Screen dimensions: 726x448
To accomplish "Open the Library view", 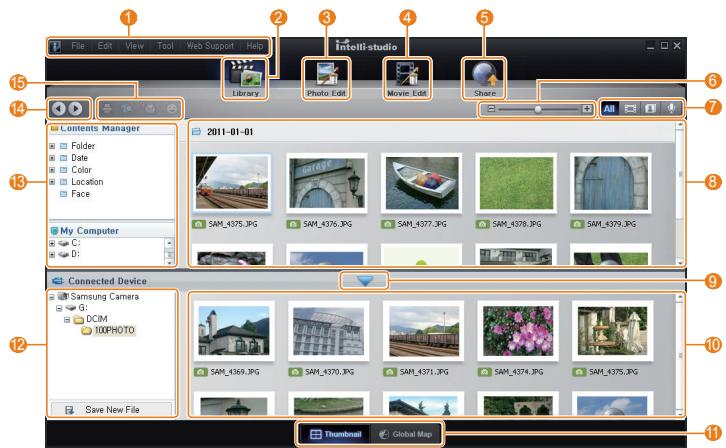I will (x=245, y=77).
